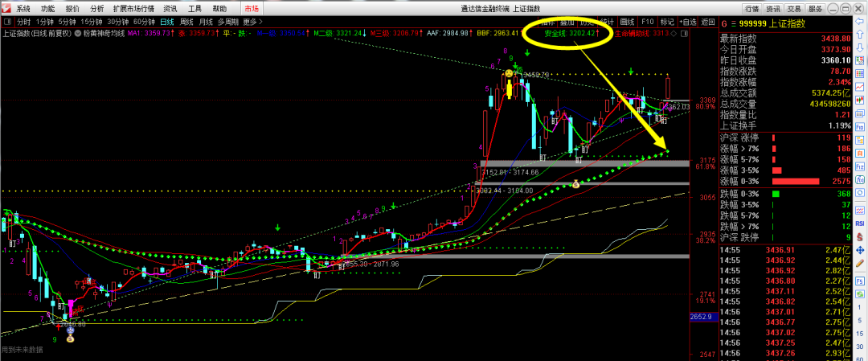The width and height of the screenshot is (868, 361).
Task: Click the diamond icon after 生命辅助线
Action: tap(675, 33)
